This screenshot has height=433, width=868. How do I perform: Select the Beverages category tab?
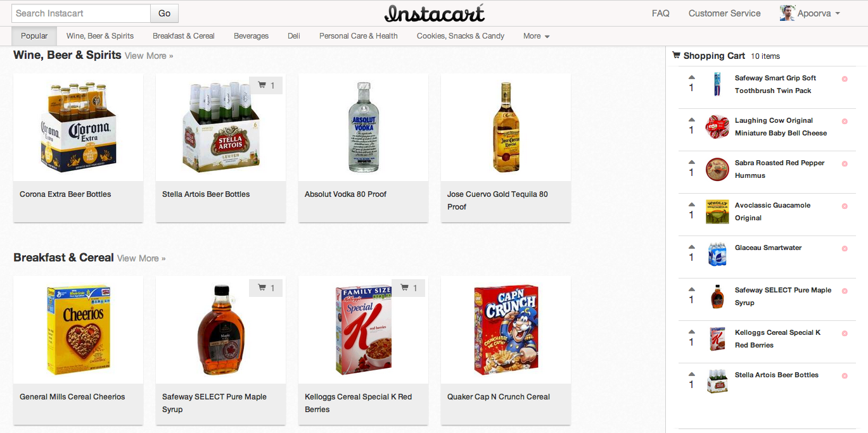tap(251, 36)
